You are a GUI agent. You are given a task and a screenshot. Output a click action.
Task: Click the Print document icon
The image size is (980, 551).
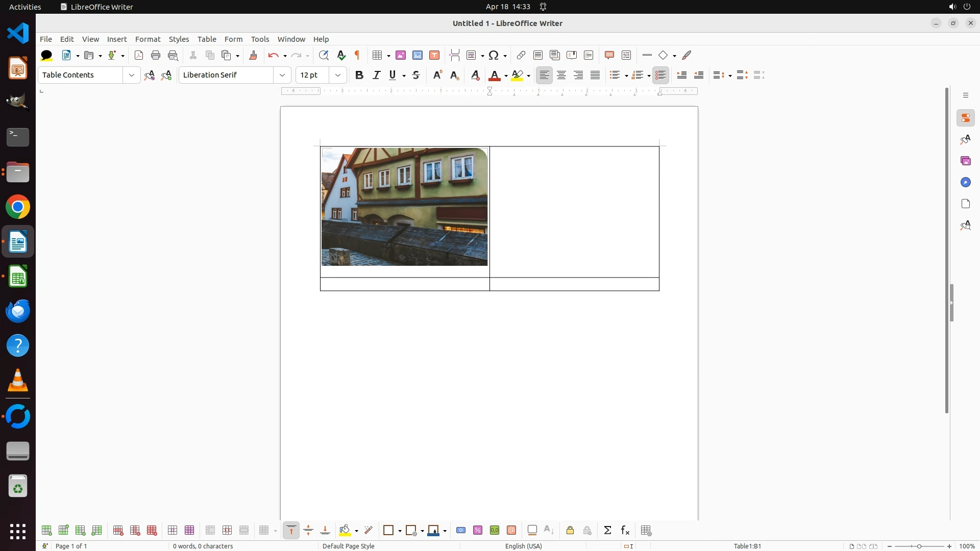[156, 55]
